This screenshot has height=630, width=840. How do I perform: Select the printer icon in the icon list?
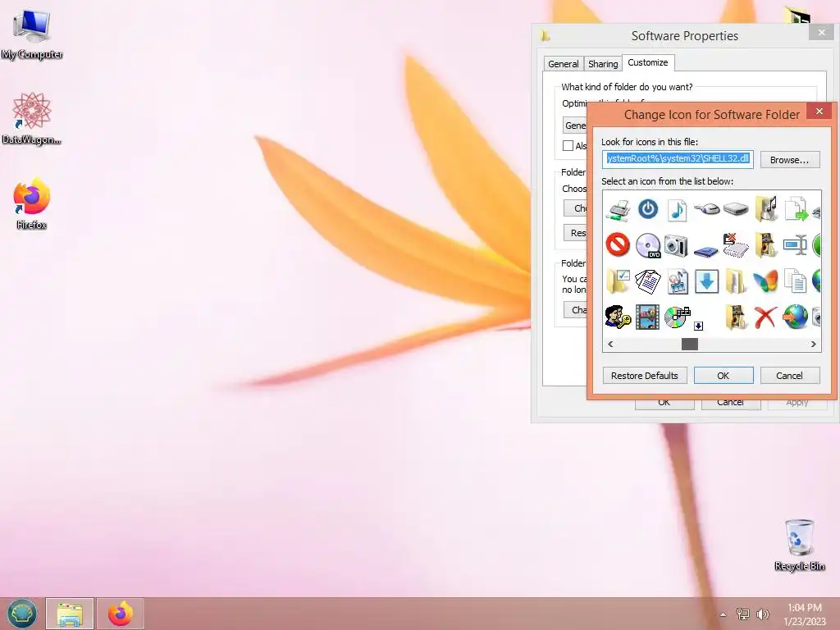point(618,209)
